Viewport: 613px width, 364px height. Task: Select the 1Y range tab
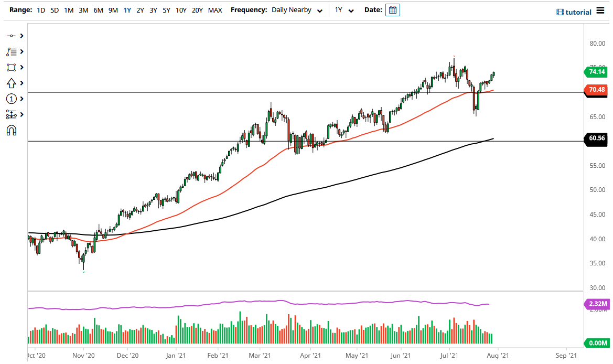pyautogui.click(x=126, y=10)
